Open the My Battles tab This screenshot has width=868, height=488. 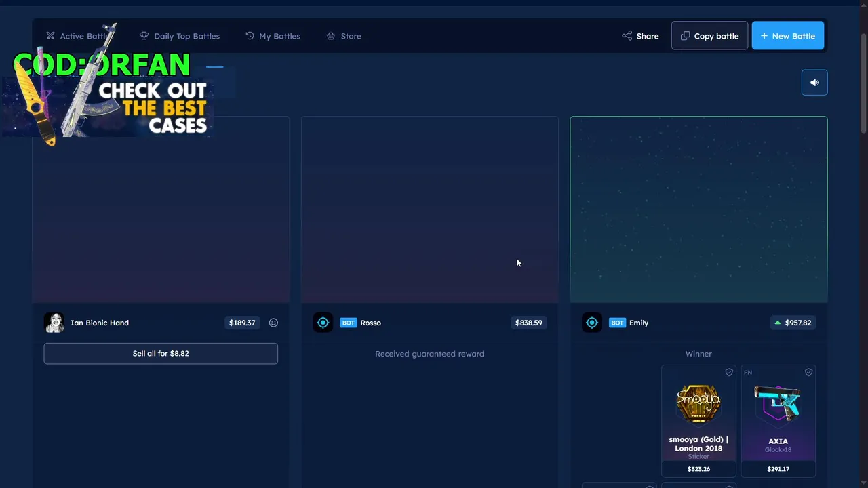pos(273,36)
